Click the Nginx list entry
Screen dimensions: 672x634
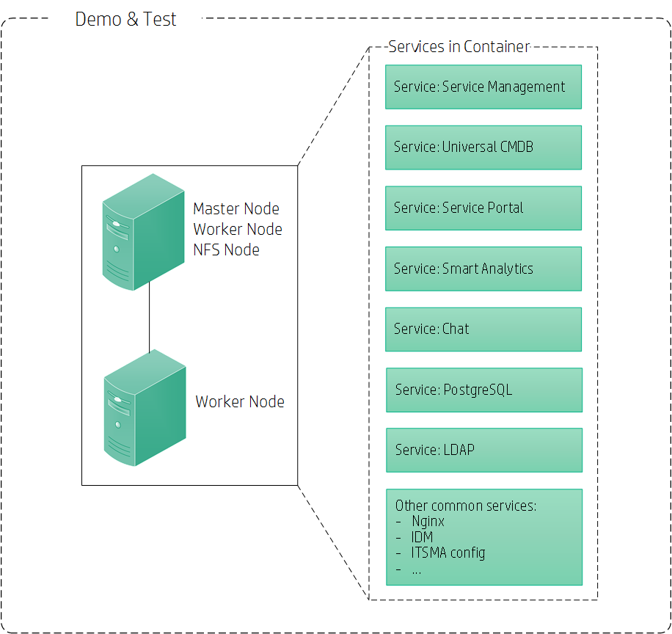point(428,521)
